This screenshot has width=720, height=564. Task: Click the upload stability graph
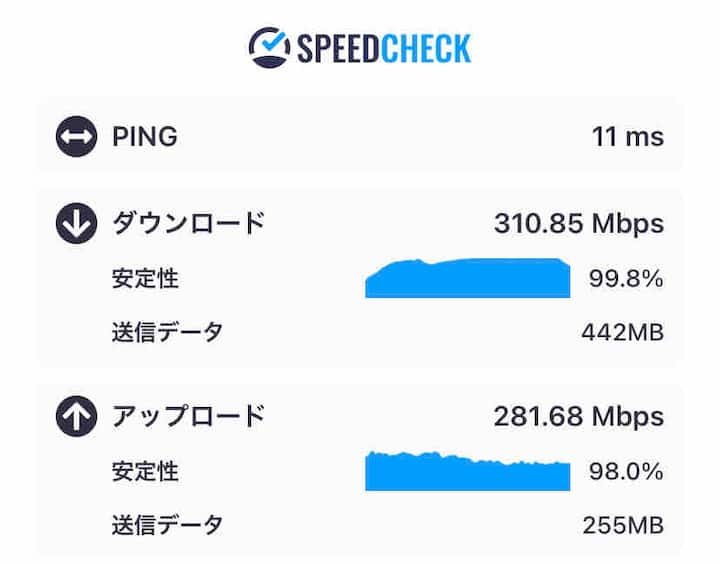click(x=467, y=470)
